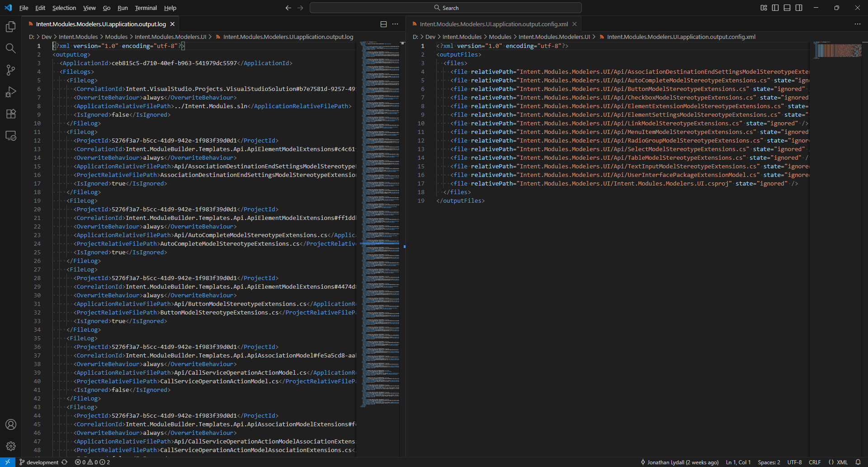Click the right editor minimap
This screenshot has height=467, width=868.
coord(838,50)
